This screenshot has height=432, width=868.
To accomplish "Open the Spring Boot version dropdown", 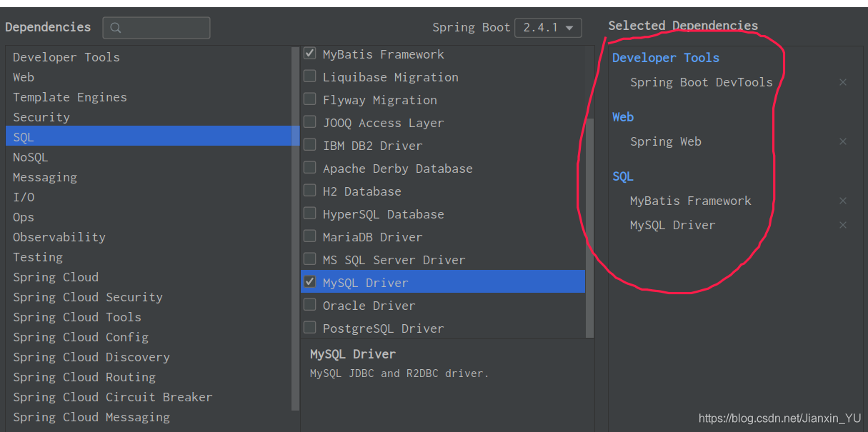I will coord(548,28).
